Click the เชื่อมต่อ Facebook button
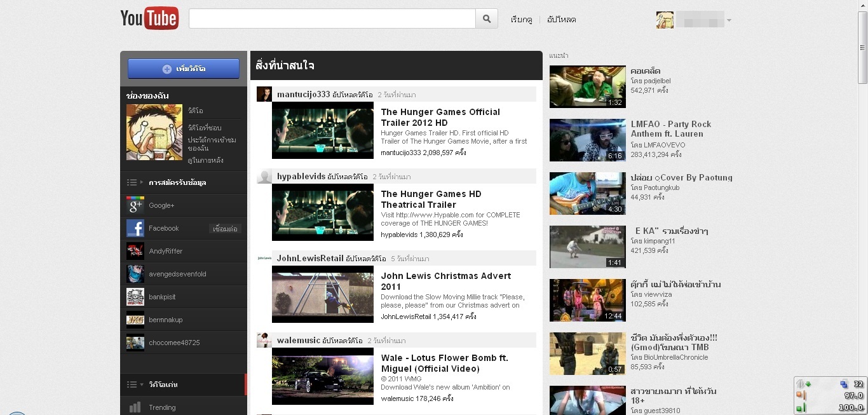The image size is (868, 415). click(226, 228)
